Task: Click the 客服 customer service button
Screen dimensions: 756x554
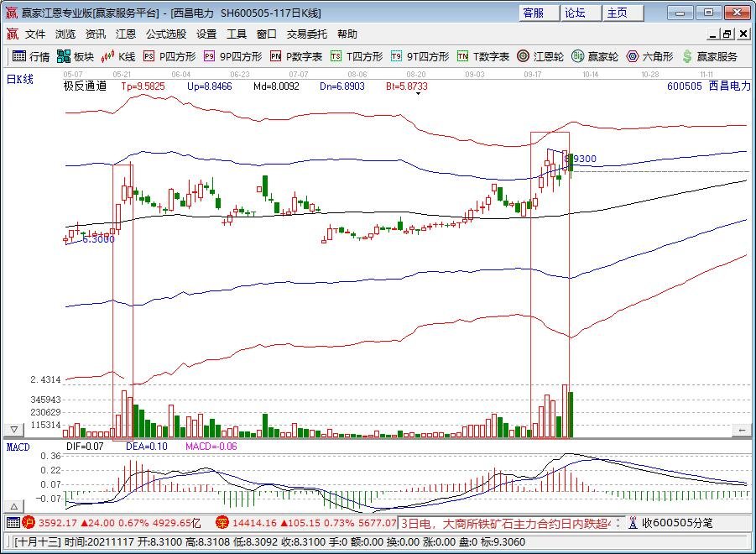Action: click(533, 13)
